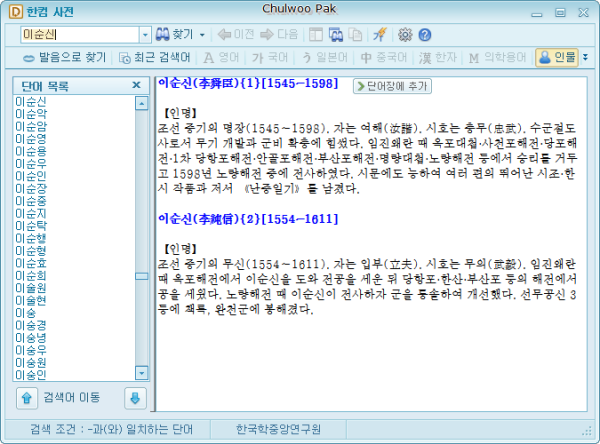Click the binoculars 찾기 search icon
This screenshot has height=444, width=600.
point(163,35)
